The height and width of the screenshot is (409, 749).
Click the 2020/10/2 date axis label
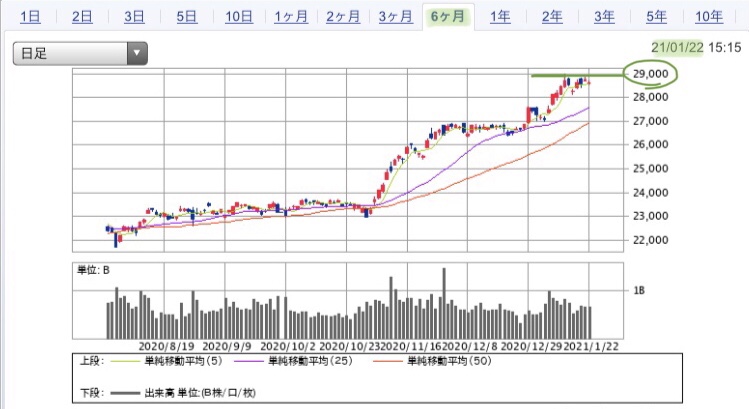click(288, 346)
